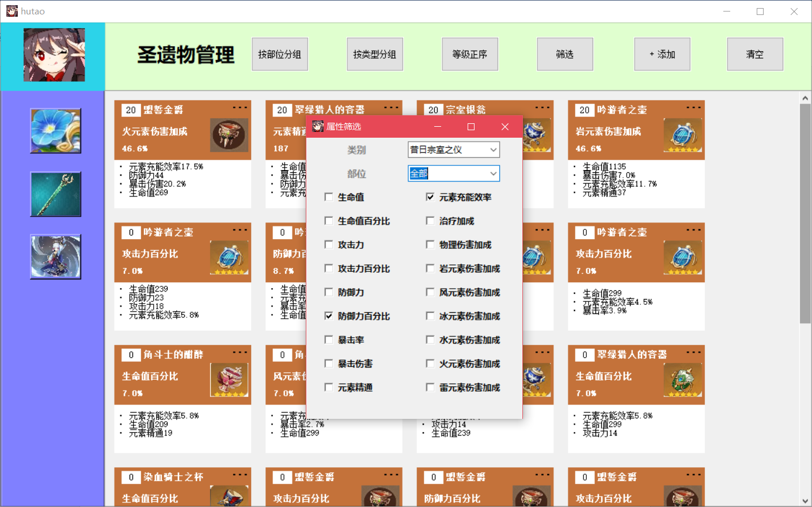
Task: Open the ... menu on 染血骑士之杯 card
Action: 240,475
